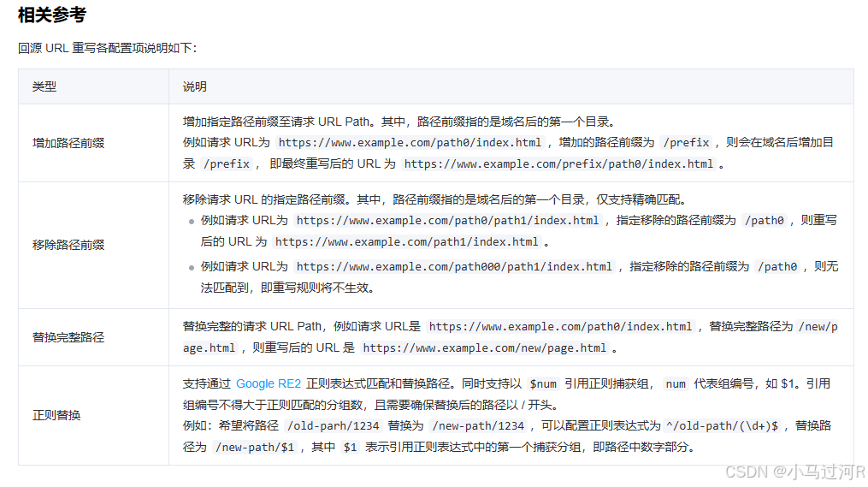Select the https://www.example.com/path000/path1/index.html code
Screen dimensions: 868x487
pos(454,266)
